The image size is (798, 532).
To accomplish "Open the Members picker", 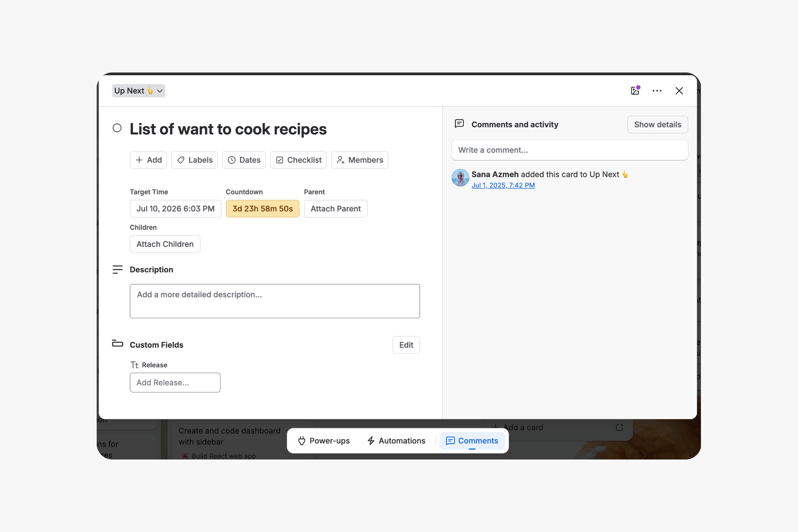I will point(360,160).
